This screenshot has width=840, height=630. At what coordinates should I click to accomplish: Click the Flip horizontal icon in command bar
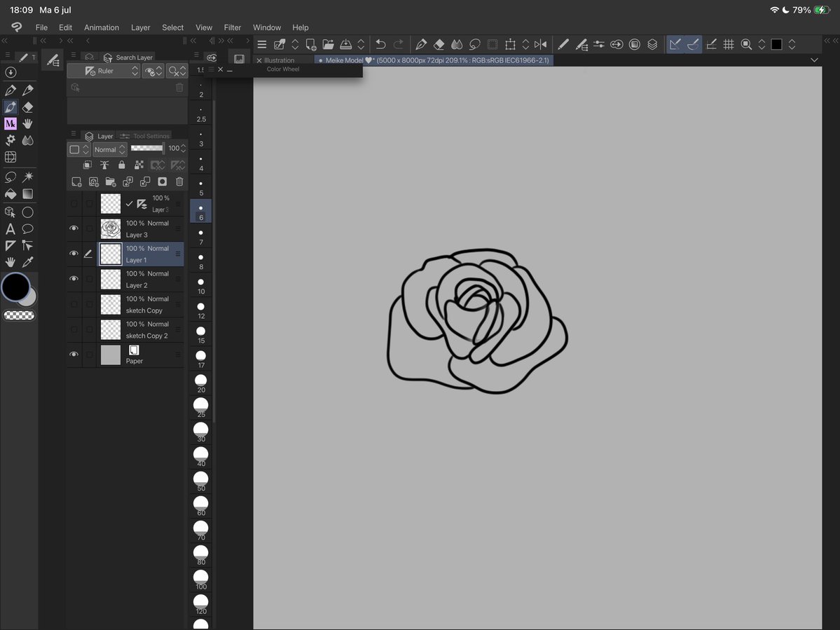541,44
